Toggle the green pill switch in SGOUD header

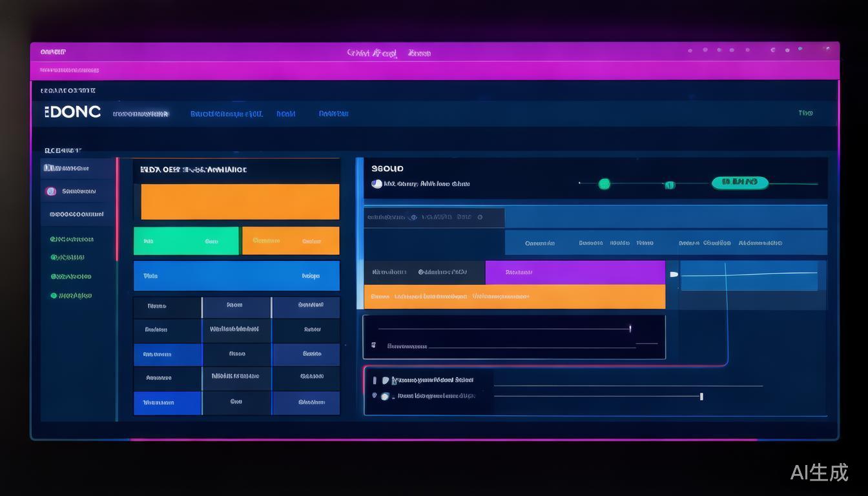(739, 183)
